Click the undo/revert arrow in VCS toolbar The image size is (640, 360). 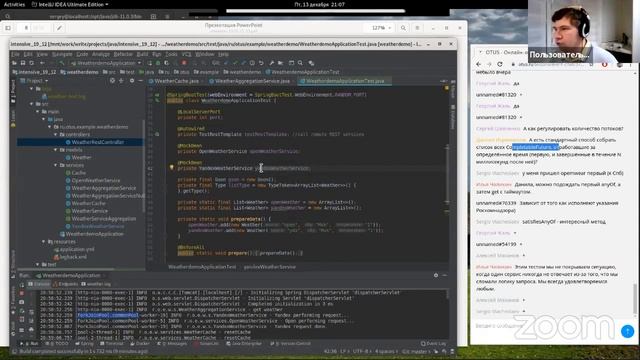[261, 63]
